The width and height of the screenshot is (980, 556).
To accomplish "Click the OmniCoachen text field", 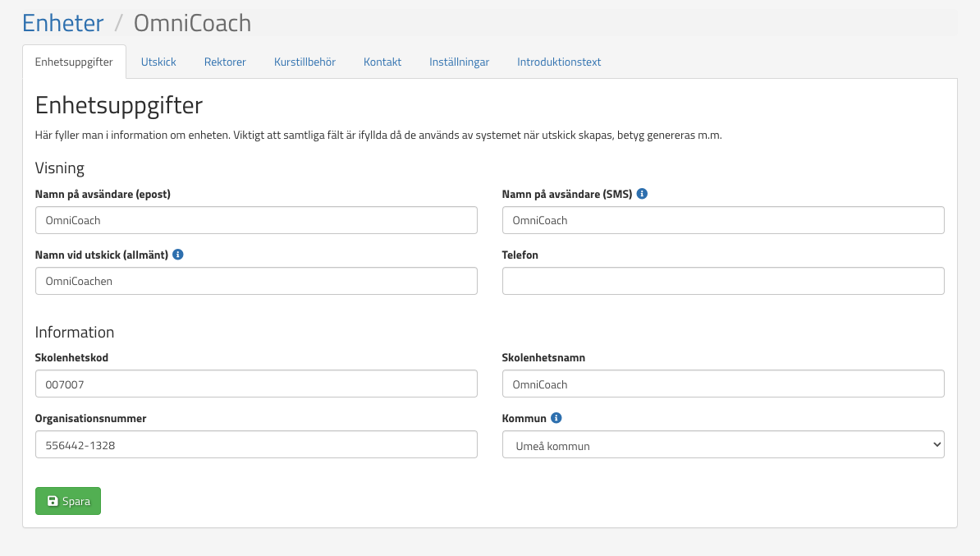I will pos(256,281).
